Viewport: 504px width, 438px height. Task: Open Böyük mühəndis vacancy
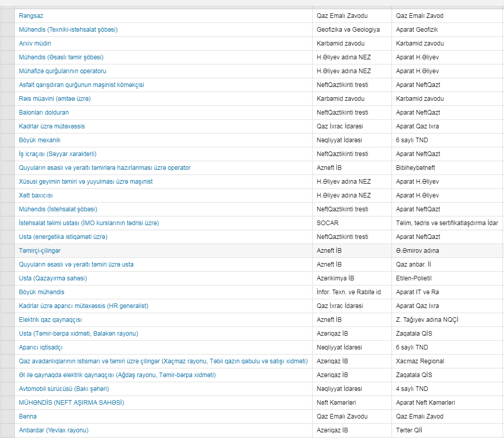click(41, 292)
